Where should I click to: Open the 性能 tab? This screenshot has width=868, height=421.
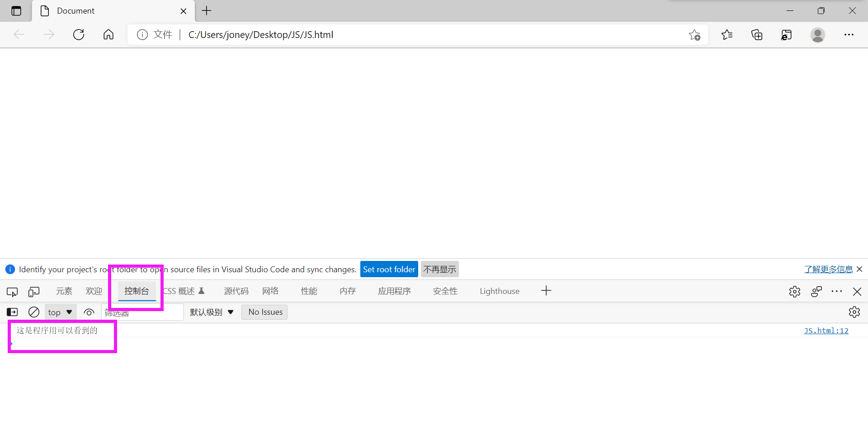(309, 291)
